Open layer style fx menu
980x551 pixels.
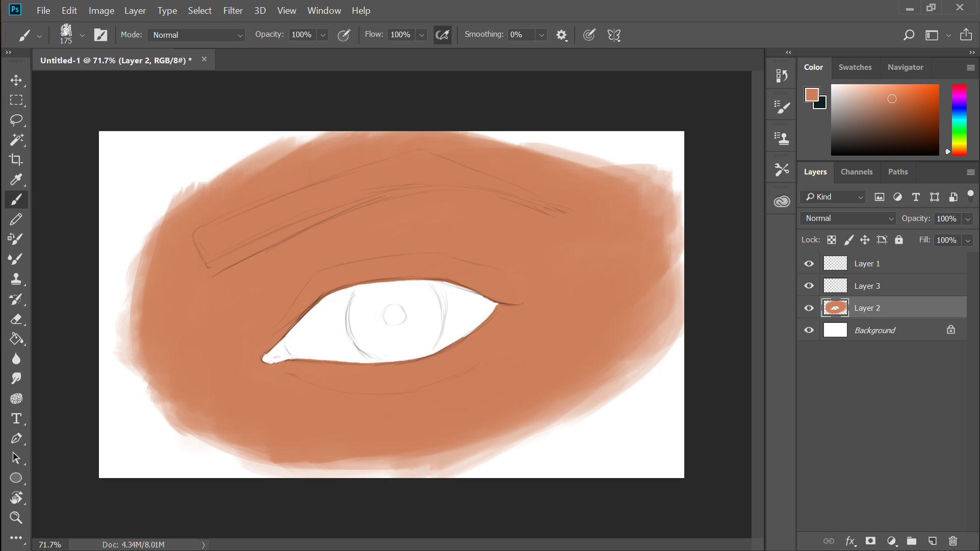(850, 541)
